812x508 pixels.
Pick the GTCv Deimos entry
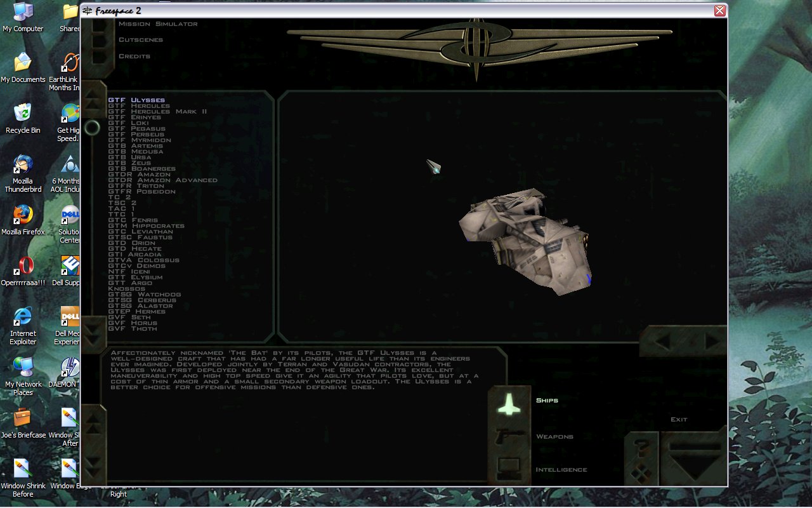click(x=137, y=266)
